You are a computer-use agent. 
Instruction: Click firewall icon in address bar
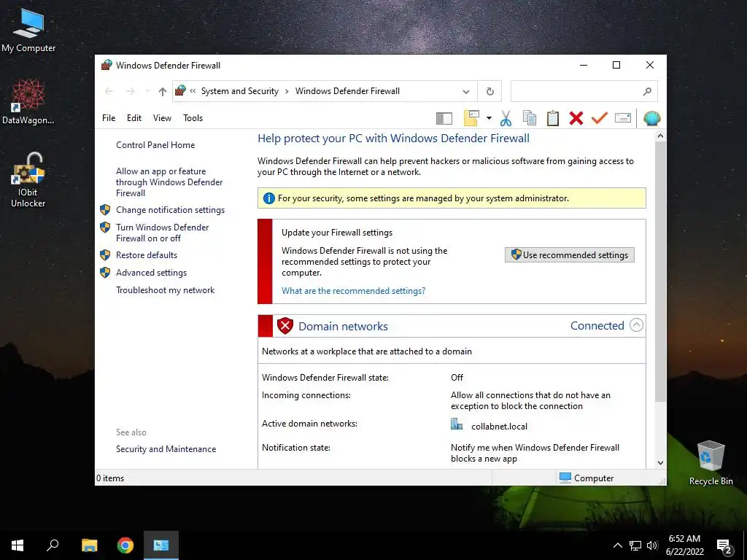pyautogui.click(x=180, y=90)
